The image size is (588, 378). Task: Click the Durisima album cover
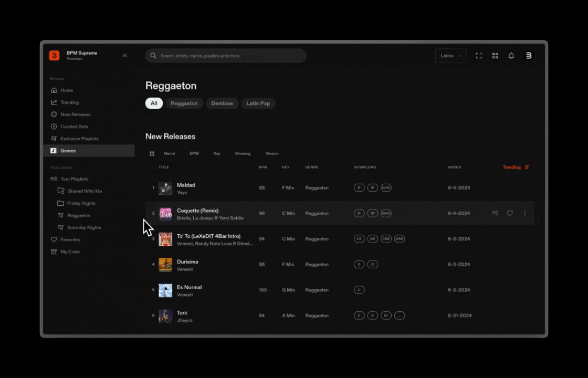click(x=165, y=265)
